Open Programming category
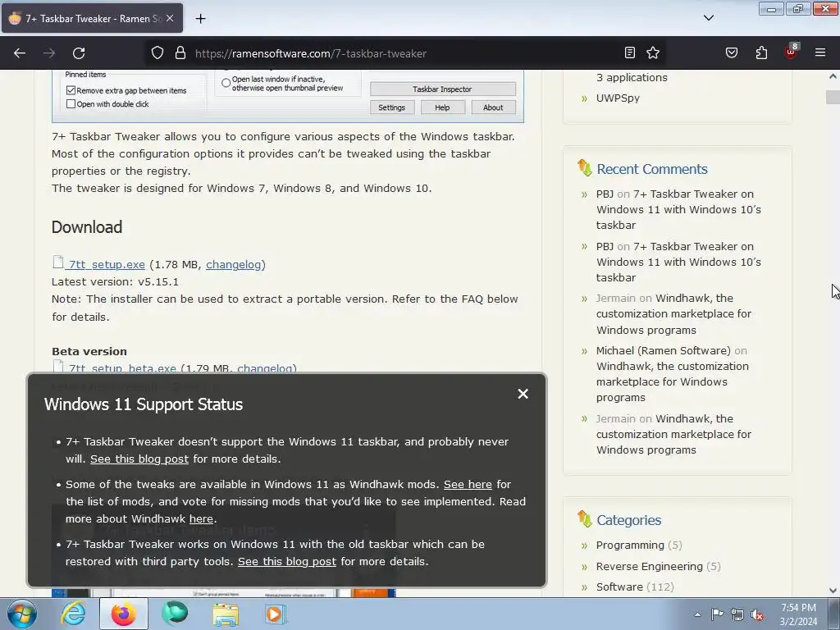 coord(630,546)
